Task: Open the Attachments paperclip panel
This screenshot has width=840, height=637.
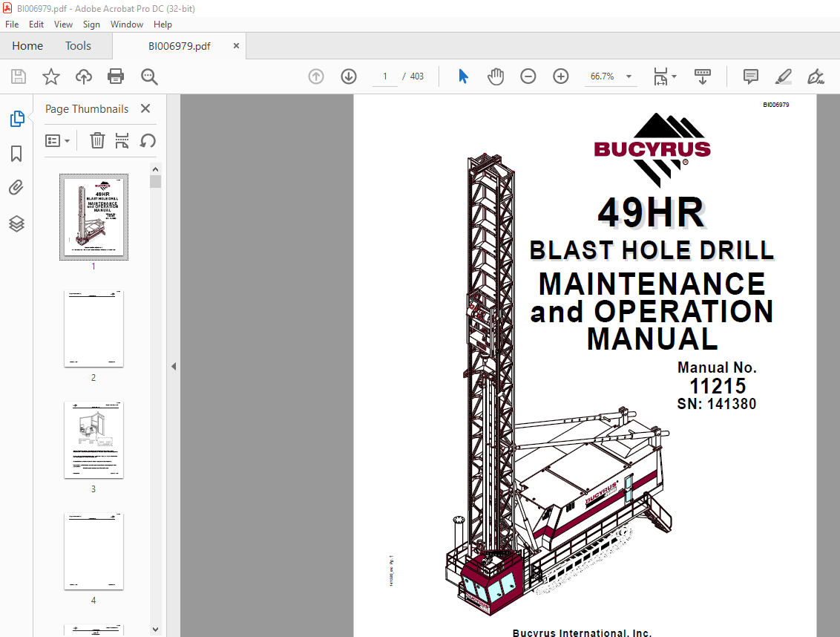Action: 16,188
